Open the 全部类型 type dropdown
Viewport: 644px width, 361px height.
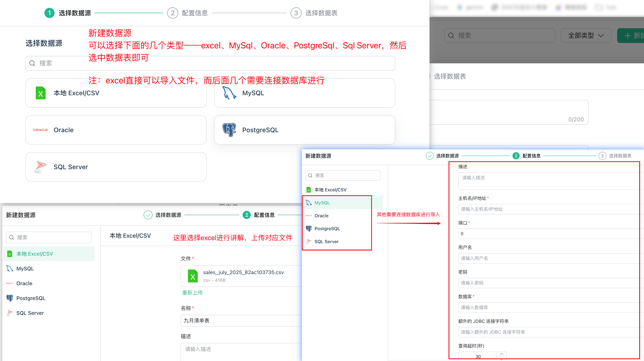click(x=586, y=36)
